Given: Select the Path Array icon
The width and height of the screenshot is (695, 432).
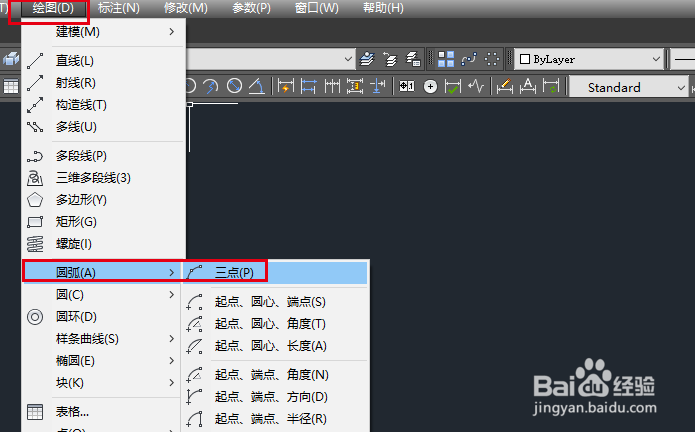Looking at the screenshot, I should [x=469, y=59].
